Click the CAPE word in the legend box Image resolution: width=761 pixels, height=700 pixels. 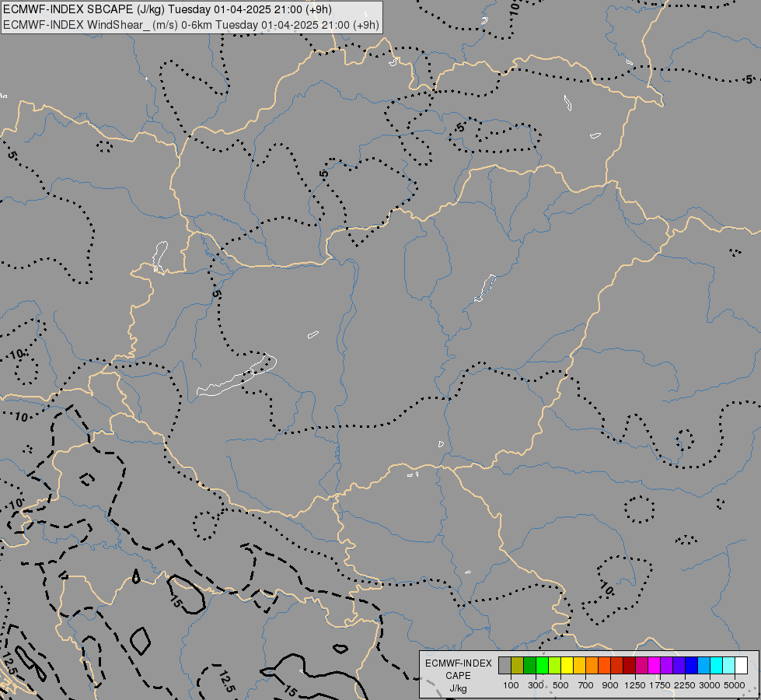click(x=458, y=676)
